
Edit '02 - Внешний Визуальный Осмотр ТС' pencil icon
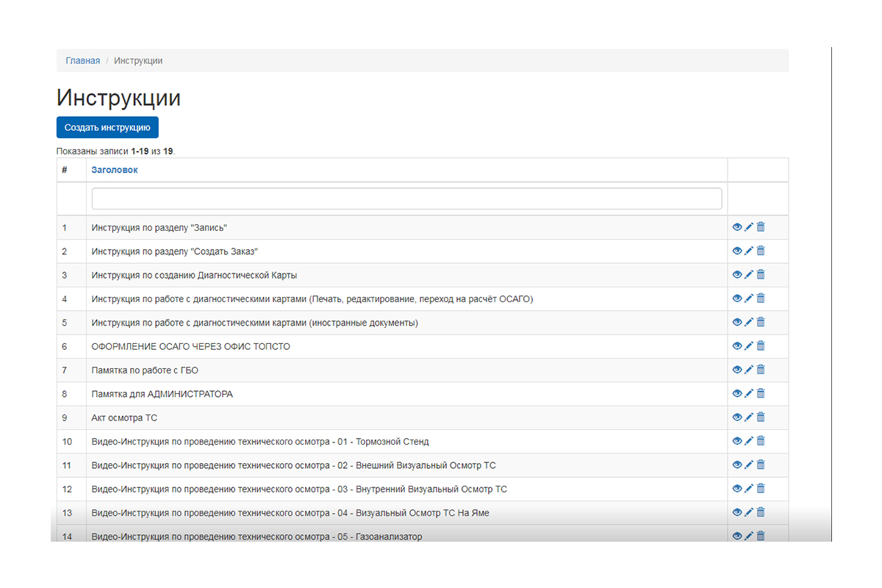pos(749,465)
